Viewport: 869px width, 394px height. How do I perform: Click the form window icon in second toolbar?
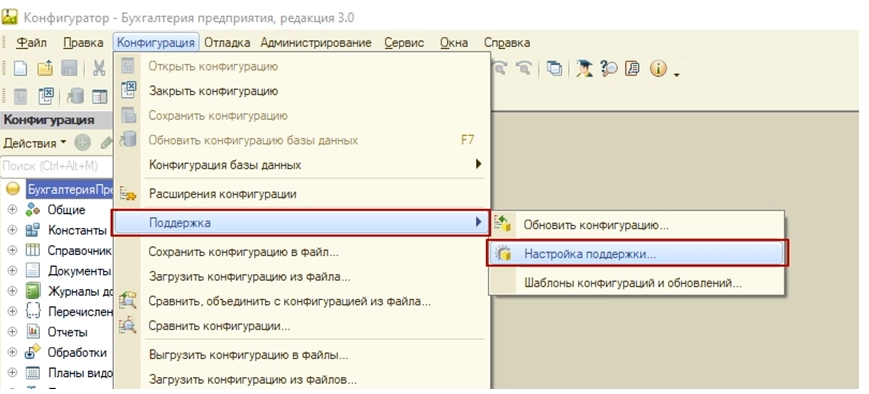tap(100, 96)
